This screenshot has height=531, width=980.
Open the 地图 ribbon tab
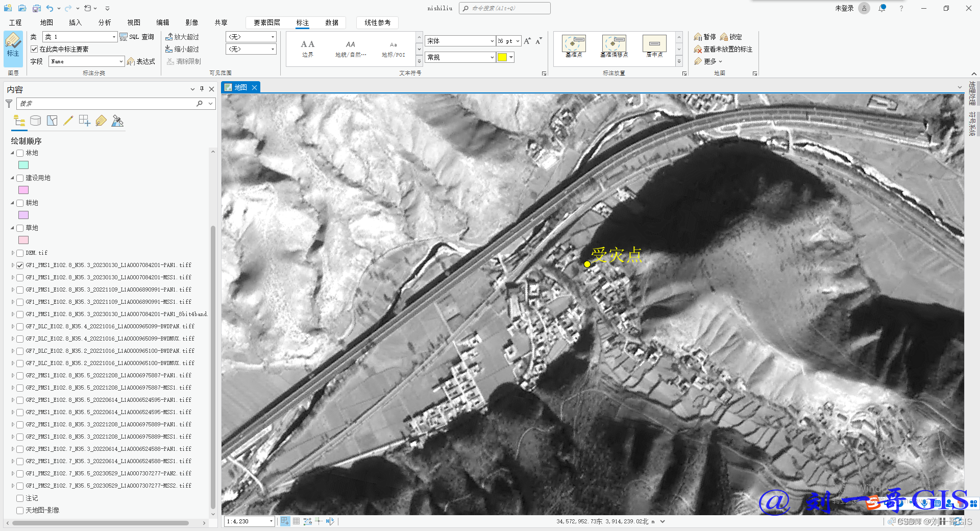(x=46, y=22)
